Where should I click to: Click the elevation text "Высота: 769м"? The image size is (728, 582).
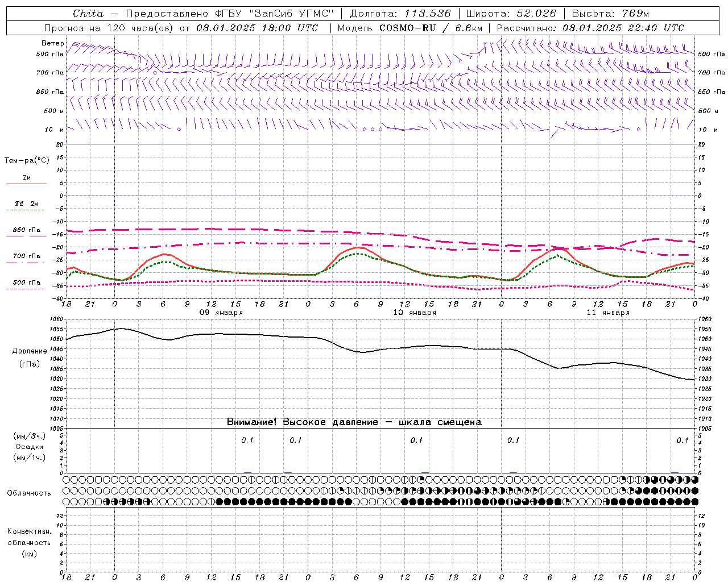coord(610,14)
